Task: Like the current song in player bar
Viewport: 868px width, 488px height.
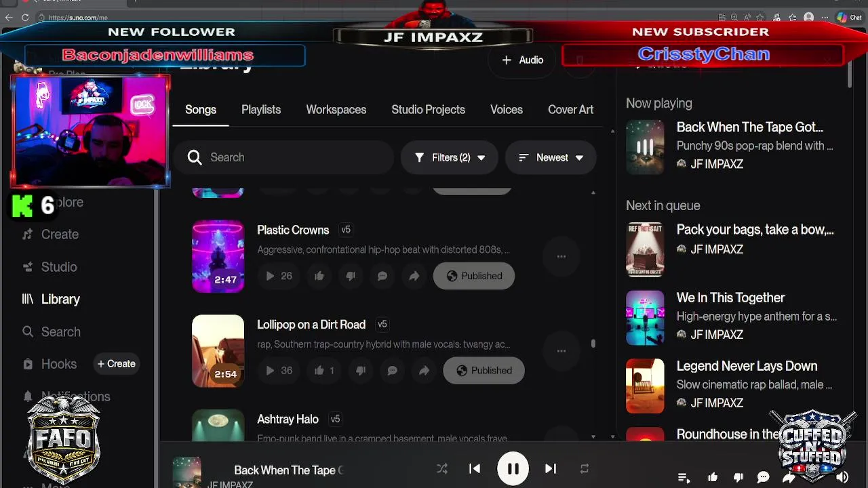Action: (x=713, y=478)
